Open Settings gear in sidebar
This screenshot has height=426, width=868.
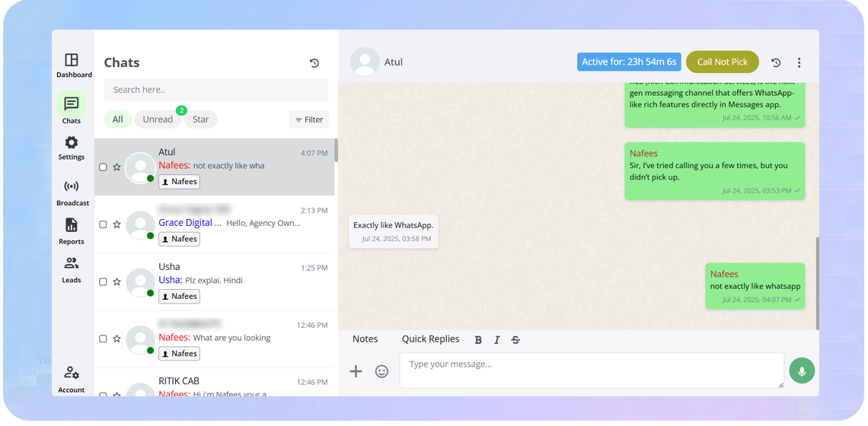(72, 143)
